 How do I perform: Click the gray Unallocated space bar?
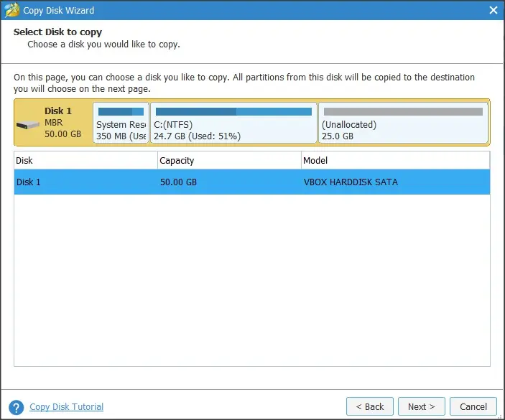coord(403,112)
